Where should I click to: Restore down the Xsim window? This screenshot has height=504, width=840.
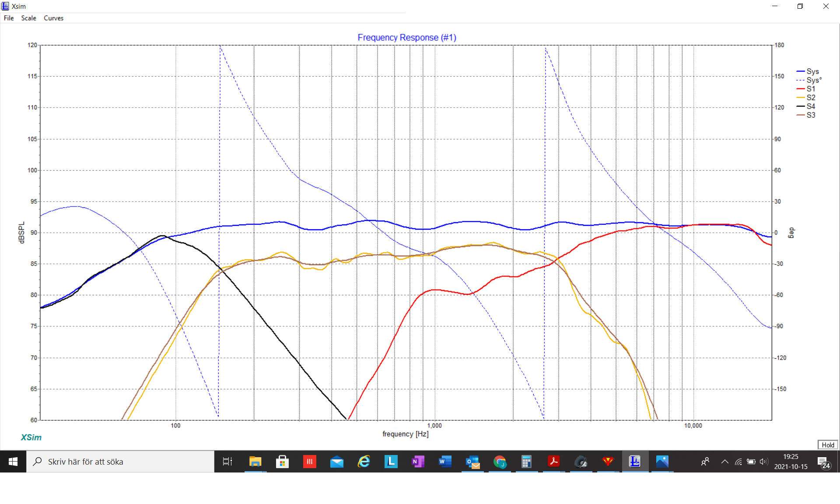[800, 6]
